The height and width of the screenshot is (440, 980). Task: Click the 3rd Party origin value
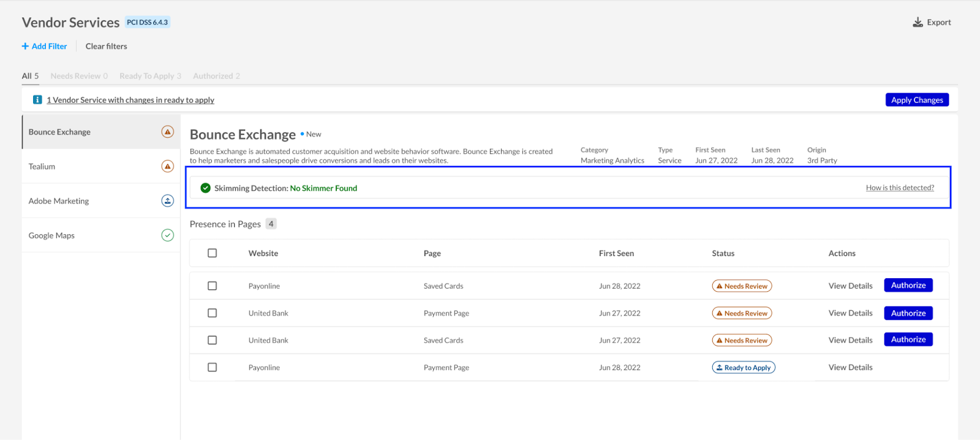coord(822,161)
